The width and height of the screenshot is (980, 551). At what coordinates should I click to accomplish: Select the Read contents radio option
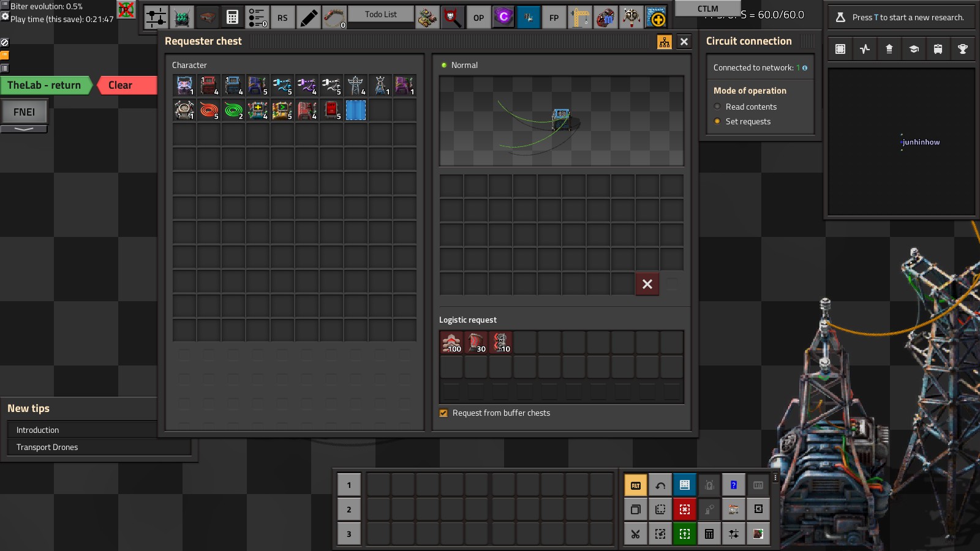click(717, 107)
